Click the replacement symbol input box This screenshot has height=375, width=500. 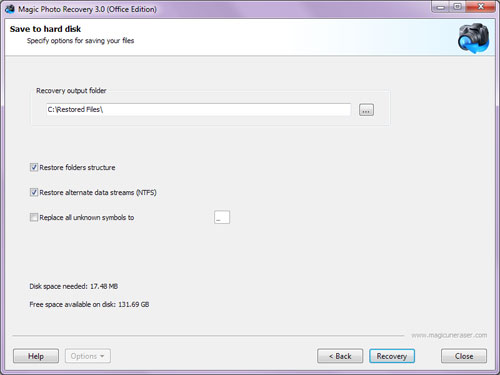click(x=222, y=217)
